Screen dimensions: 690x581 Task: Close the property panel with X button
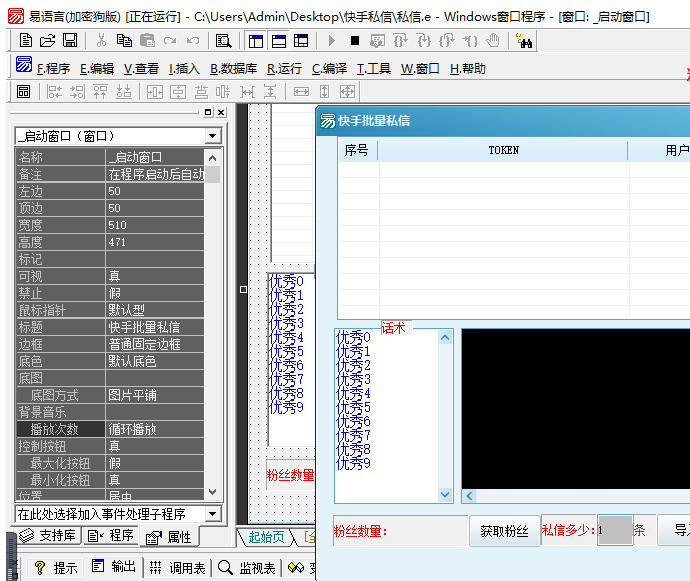click(x=221, y=113)
